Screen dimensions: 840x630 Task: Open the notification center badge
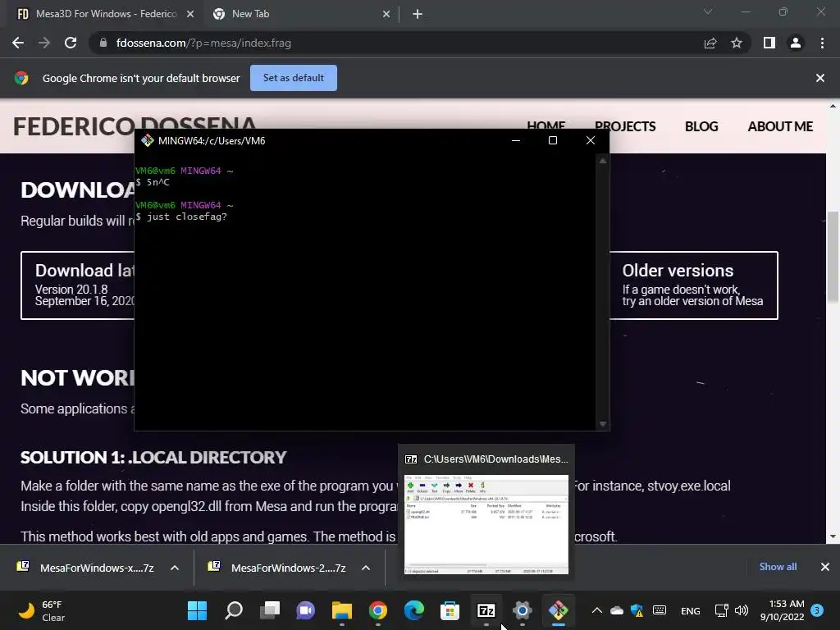[x=817, y=610]
